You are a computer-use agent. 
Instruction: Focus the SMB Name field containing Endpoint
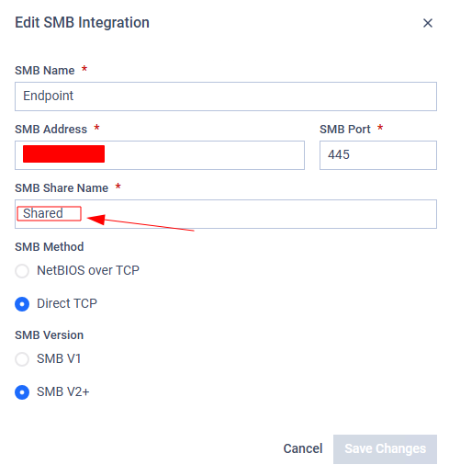(x=226, y=96)
